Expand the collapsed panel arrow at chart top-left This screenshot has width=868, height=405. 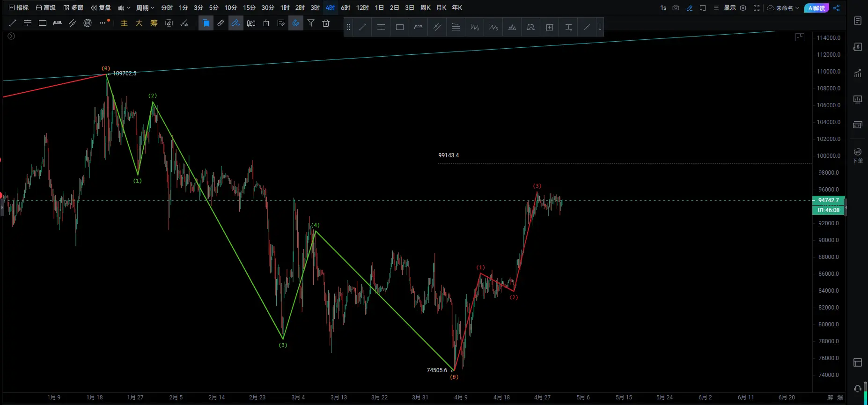[x=11, y=36]
